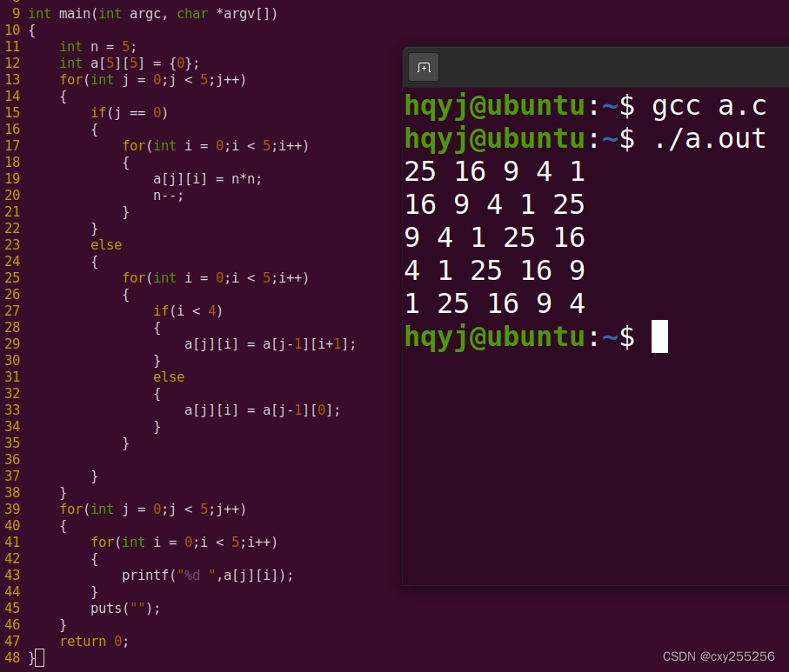Click the 'puts("");' line
The image size is (789, 672).
tap(125, 609)
